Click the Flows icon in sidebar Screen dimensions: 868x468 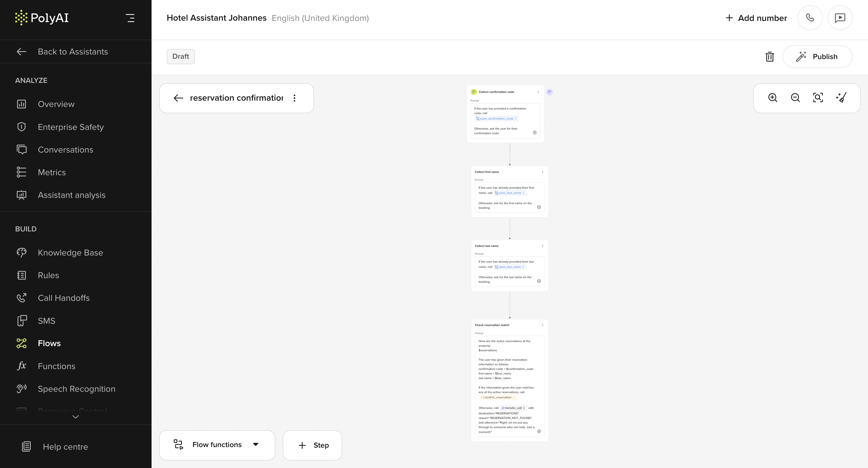pos(22,344)
